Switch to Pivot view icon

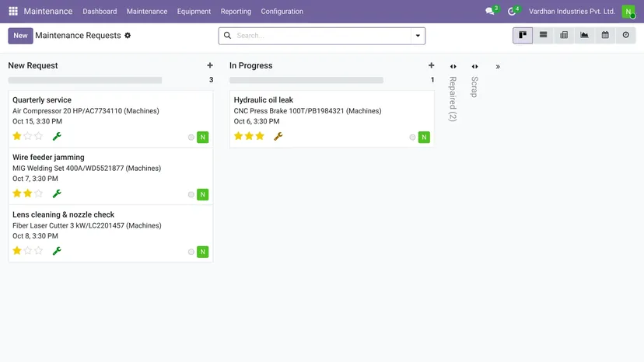point(564,35)
